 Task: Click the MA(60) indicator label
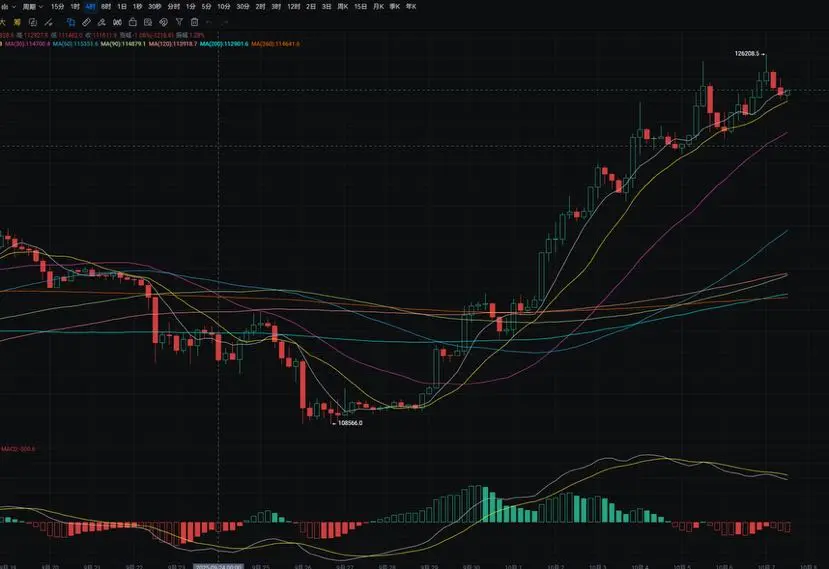click(x=75, y=44)
